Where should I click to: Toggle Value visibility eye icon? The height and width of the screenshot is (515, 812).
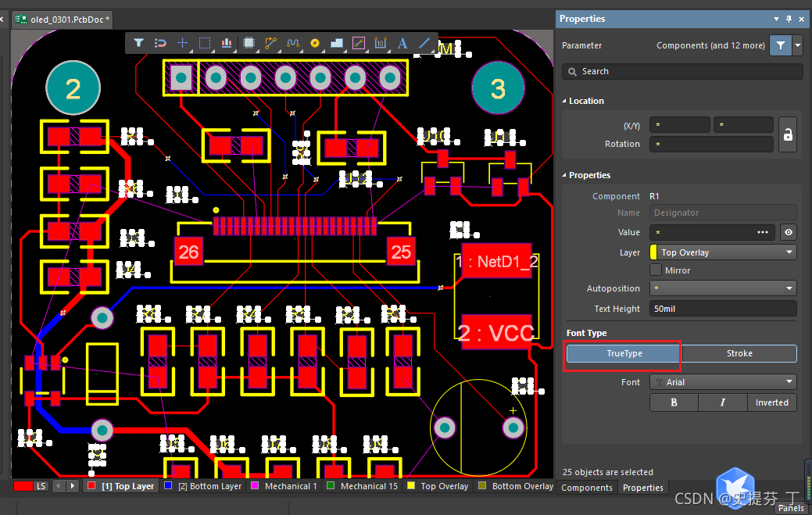click(789, 232)
